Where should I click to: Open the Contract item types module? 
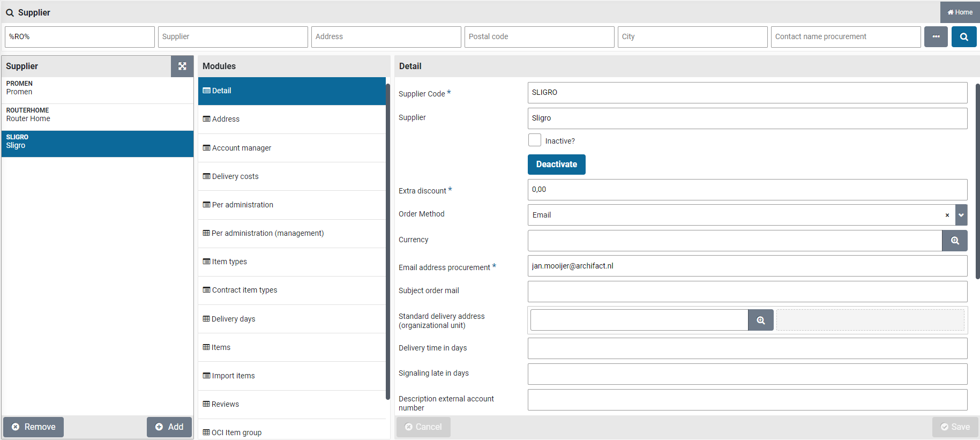click(x=244, y=290)
